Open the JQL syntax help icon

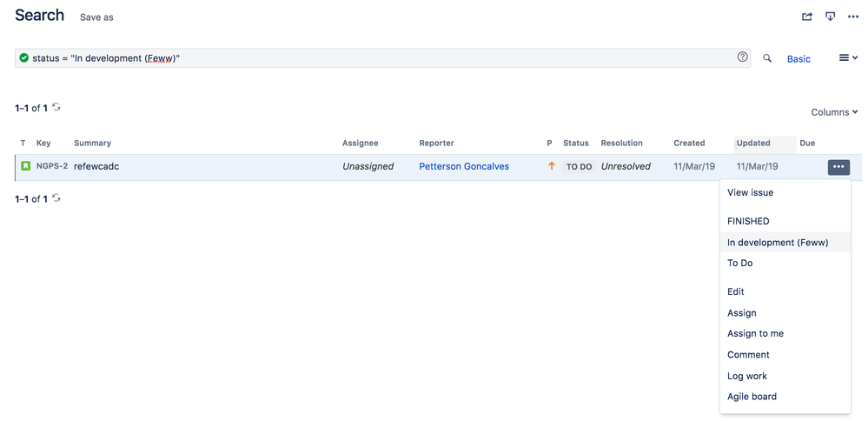(x=742, y=57)
